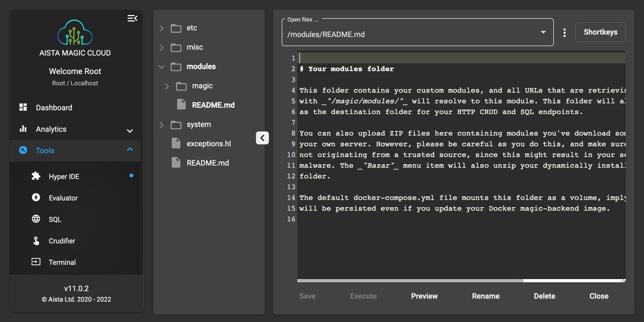Screen dimensions: 644x322
Task: Launch the Terminal tool
Action: click(x=62, y=262)
